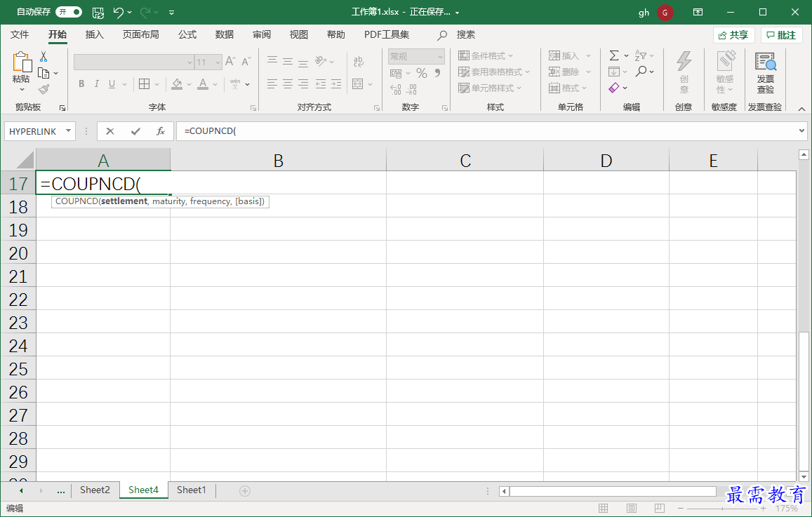Click the AutoSum sigma icon
This screenshot has width=812, height=517.
[x=614, y=56]
